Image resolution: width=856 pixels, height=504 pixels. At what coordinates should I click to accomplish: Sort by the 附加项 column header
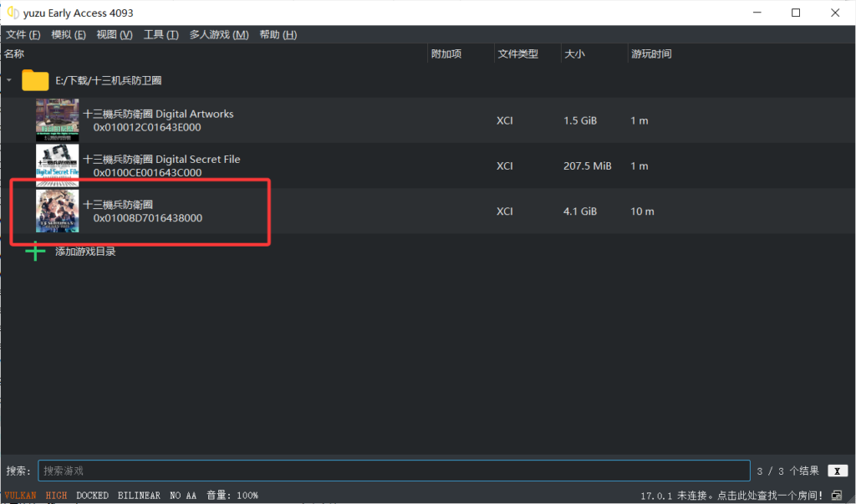pos(446,53)
